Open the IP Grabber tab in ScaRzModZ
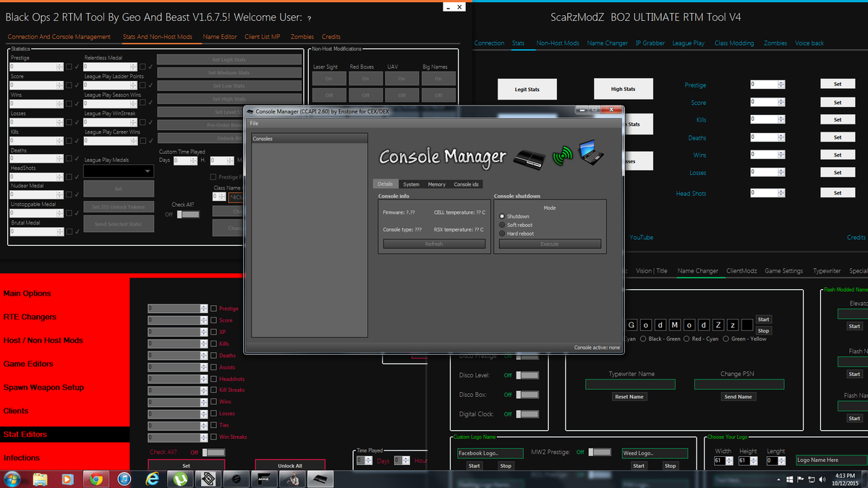 650,43
